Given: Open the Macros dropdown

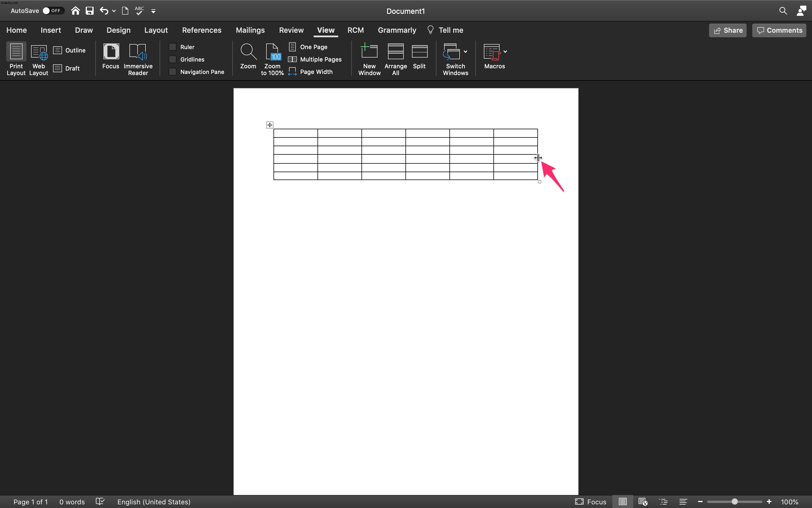Looking at the screenshot, I should [505, 51].
